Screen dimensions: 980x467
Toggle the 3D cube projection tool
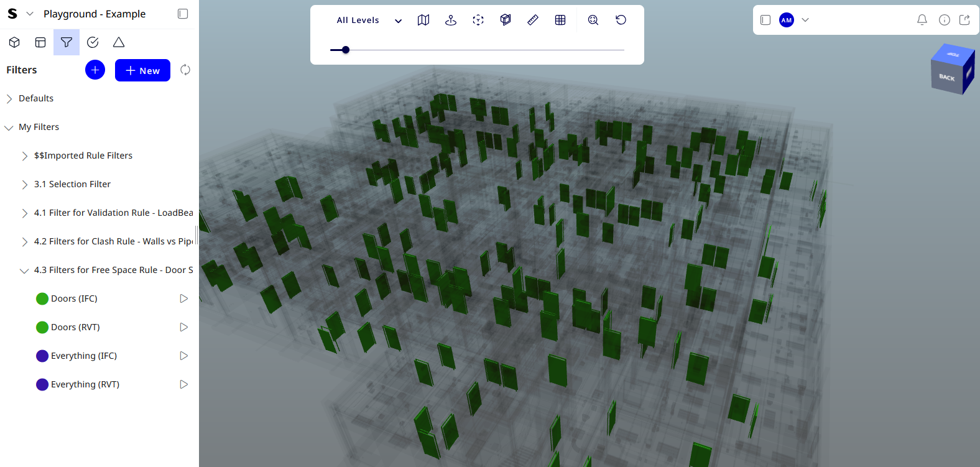coord(506,20)
